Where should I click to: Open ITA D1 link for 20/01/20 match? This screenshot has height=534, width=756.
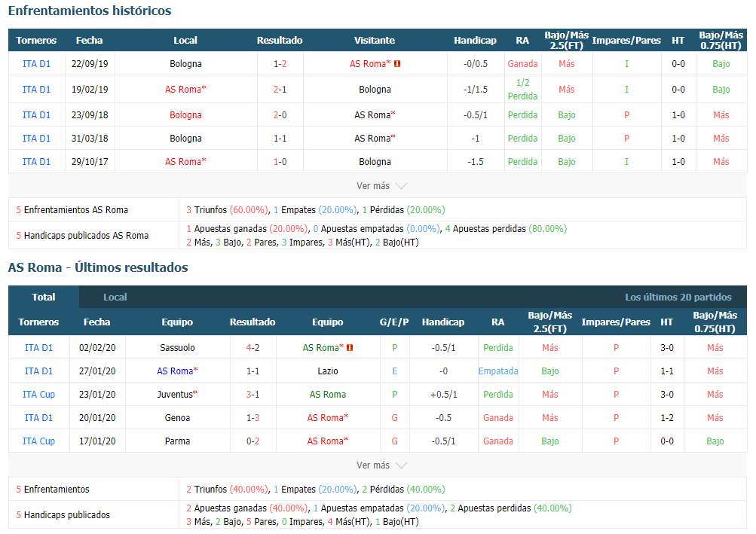pos(38,418)
